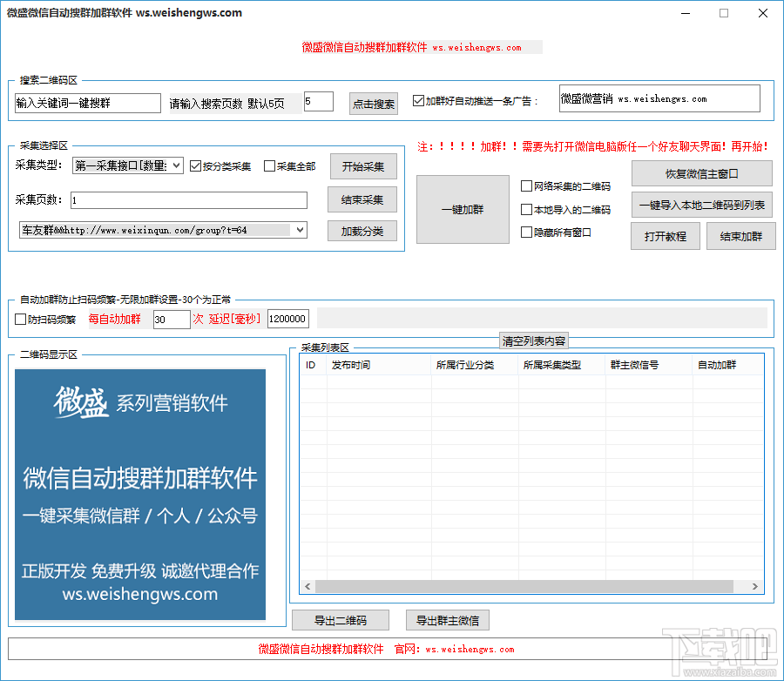Stop collection with 结束采集 button
Viewport: 784px width, 681px height.
click(362, 199)
